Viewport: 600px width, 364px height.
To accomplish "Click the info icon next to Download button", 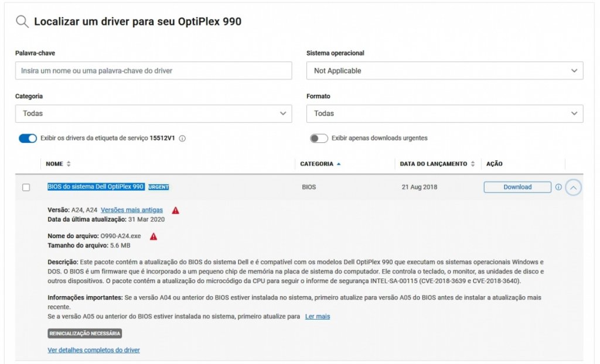I will tap(558, 187).
